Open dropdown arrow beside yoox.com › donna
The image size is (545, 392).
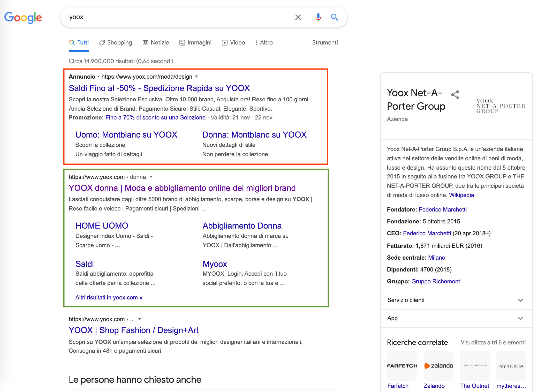point(151,177)
